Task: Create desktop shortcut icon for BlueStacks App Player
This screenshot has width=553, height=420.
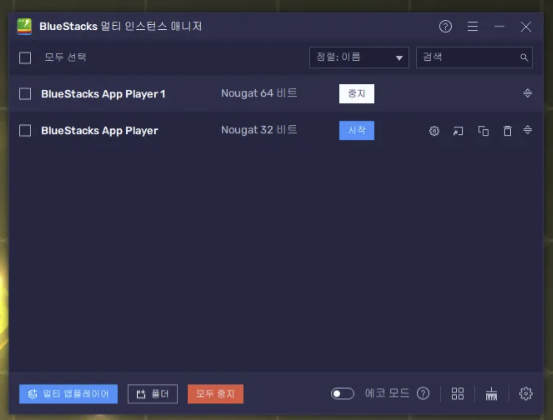Action: pos(458,131)
